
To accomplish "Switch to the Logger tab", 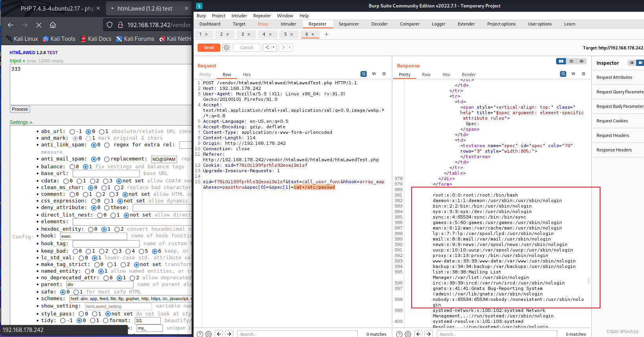I will 439,24.
